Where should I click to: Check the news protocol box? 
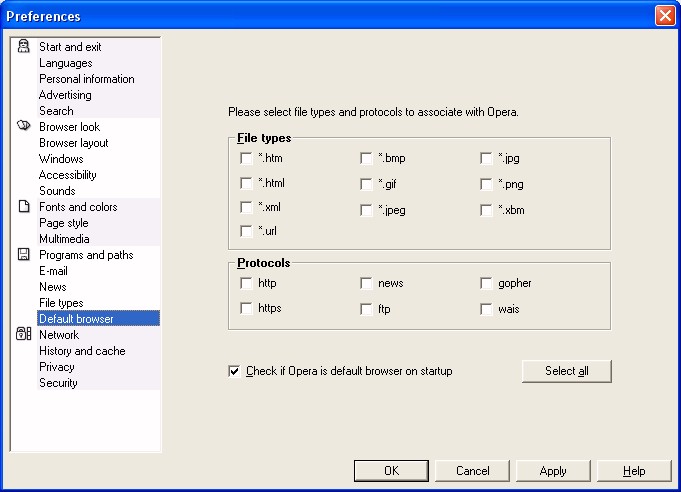click(366, 284)
